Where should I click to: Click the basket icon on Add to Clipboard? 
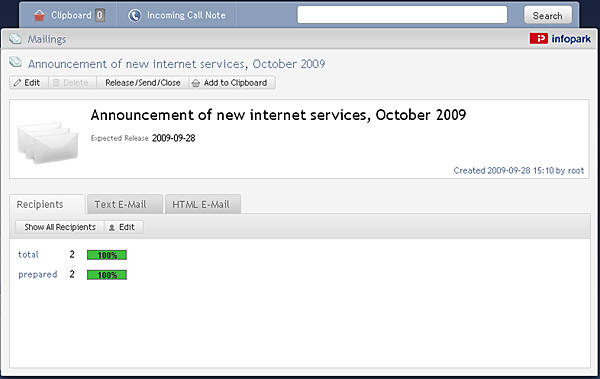(196, 83)
